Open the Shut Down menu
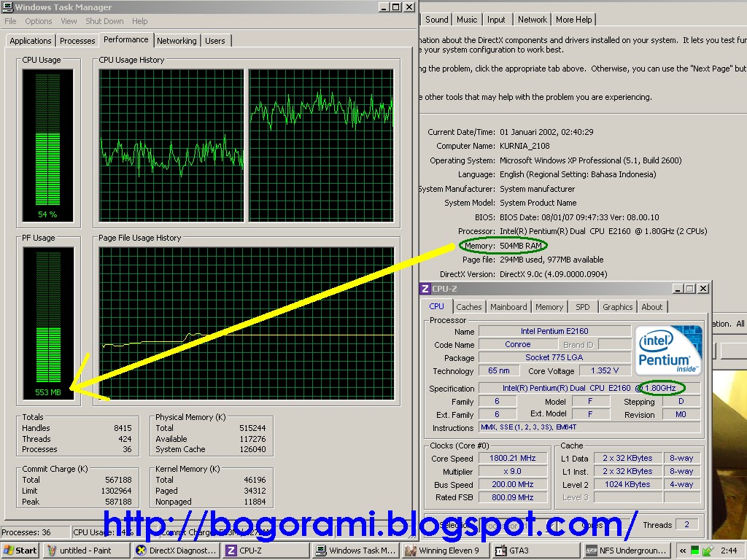 click(104, 21)
